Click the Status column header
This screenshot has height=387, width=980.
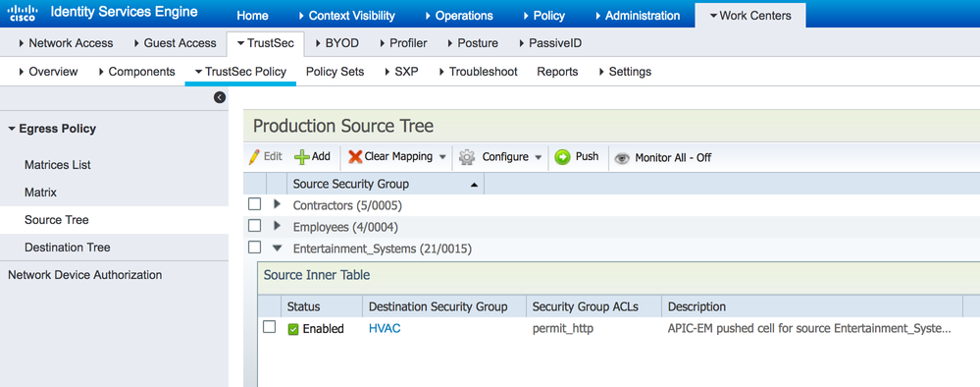coord(304,306)
